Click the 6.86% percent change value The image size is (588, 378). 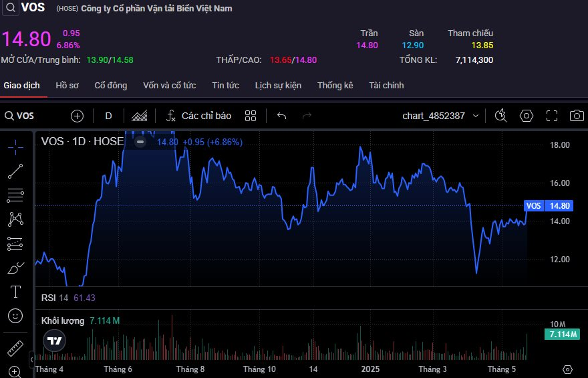click(68, 45)
